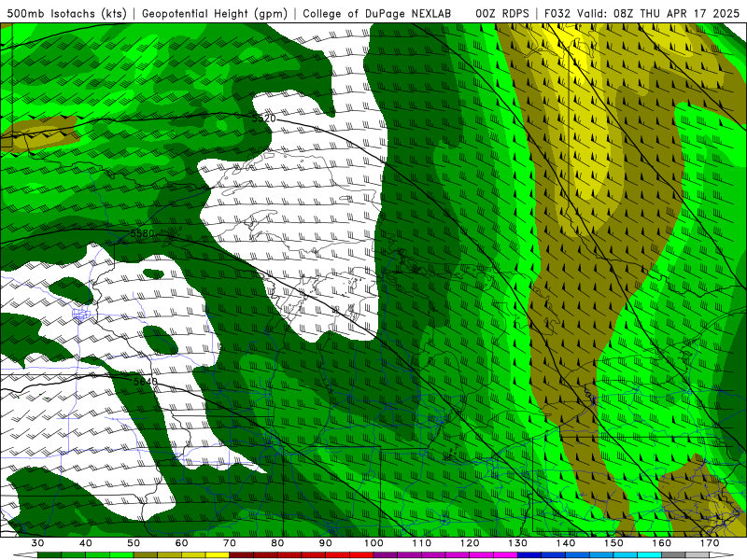Screen dimensions: 747x560
Task: Click the 100 value on the color scale
Action: 373,543
